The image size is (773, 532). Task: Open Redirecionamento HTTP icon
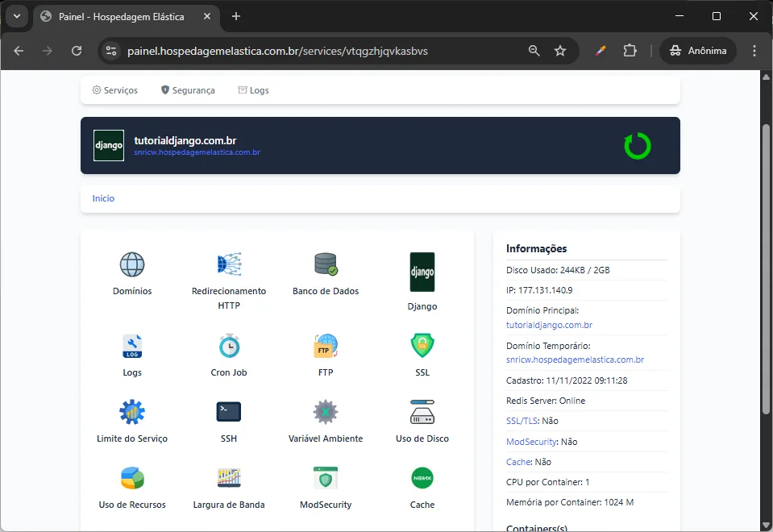pyautogui.click(x=229, y=264)
